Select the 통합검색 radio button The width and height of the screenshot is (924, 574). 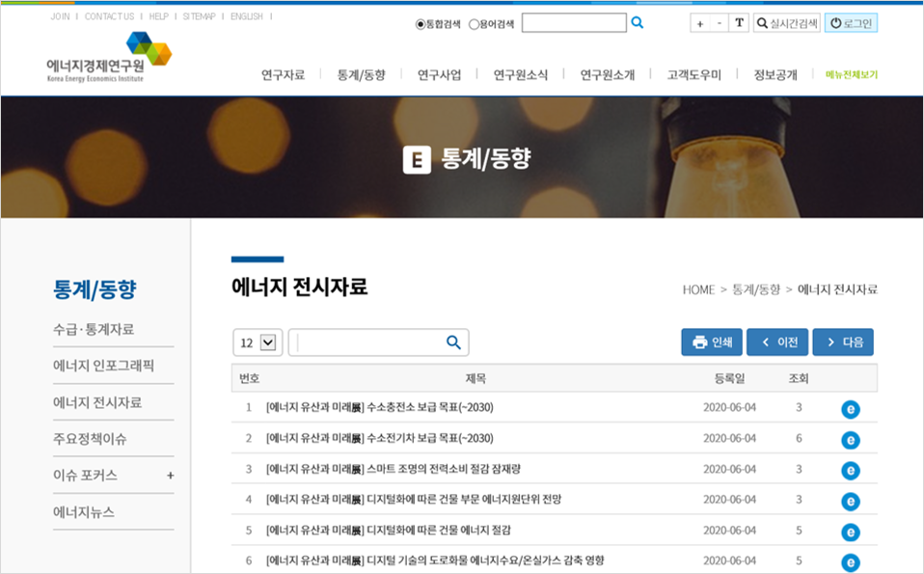coord(421,24)
